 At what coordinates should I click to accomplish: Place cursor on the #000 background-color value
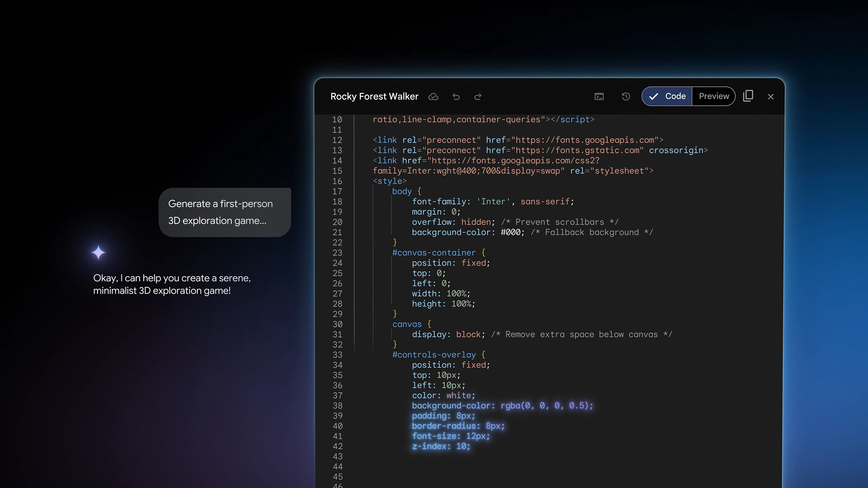(510, 232)
